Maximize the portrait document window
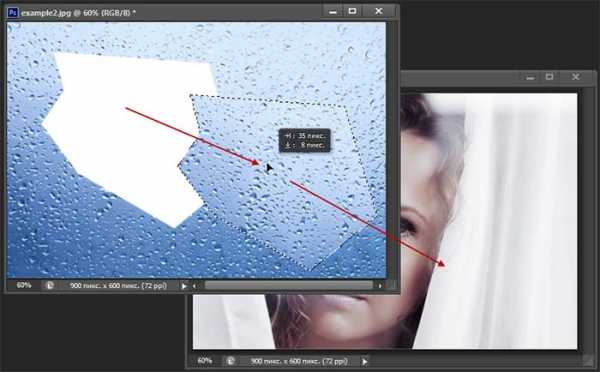Screen dimensions: 600x372 point(549,77)
